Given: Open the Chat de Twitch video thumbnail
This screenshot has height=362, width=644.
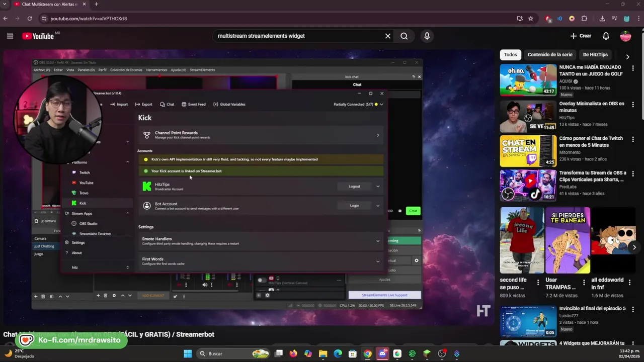Looking at the screenshot, I should click(x=528, y=151).
